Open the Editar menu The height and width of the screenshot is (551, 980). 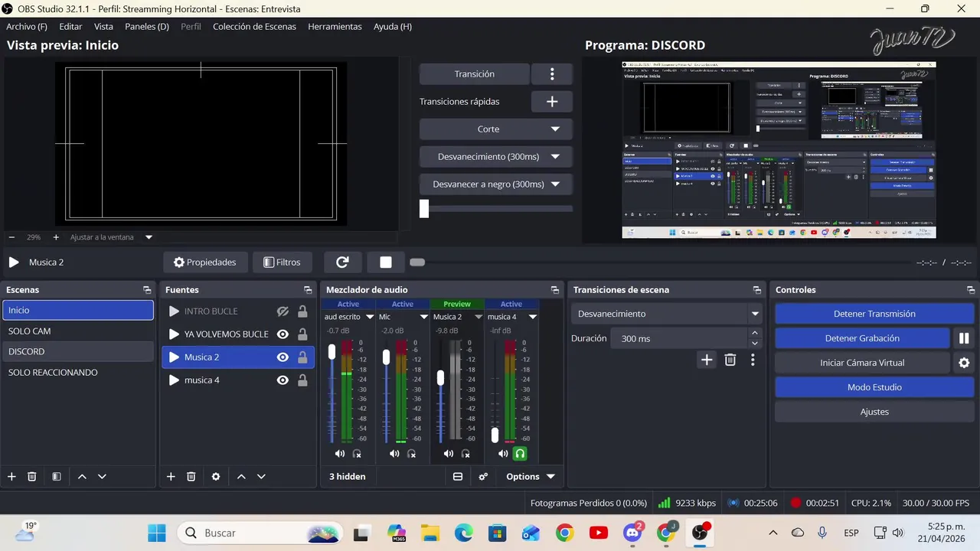(x=70, y=27)
